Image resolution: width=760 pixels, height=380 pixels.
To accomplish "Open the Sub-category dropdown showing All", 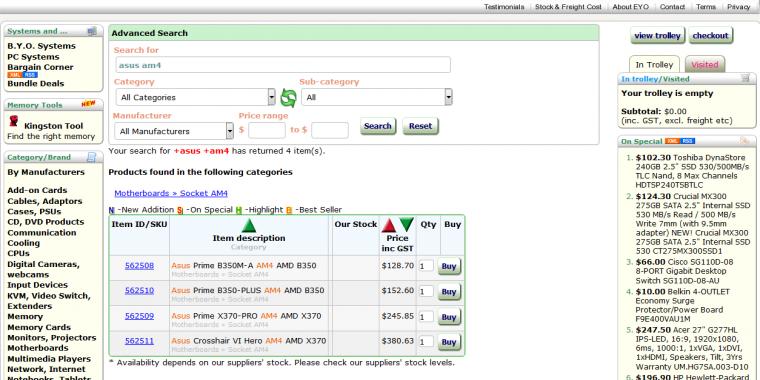I will 377,97.
